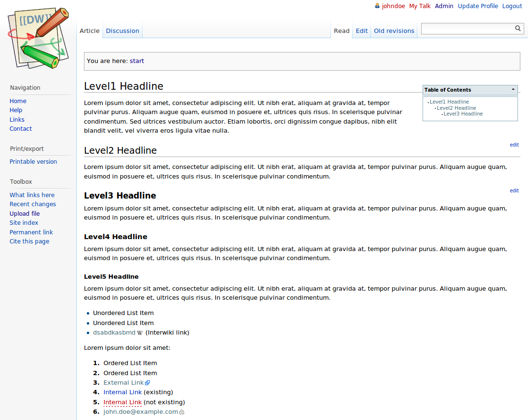Image resolution: width=528 pixels, height=420 pixels.
Task: Click the Logout link
Action: (512, 6)
